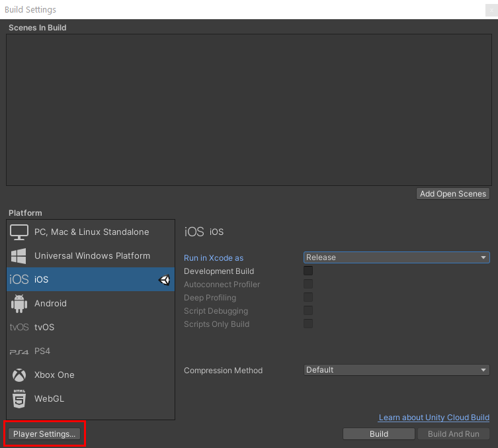498x448 pixels.
Task: Click the Unity logo beside iOS platform
Action: click(x=165, y=280)
